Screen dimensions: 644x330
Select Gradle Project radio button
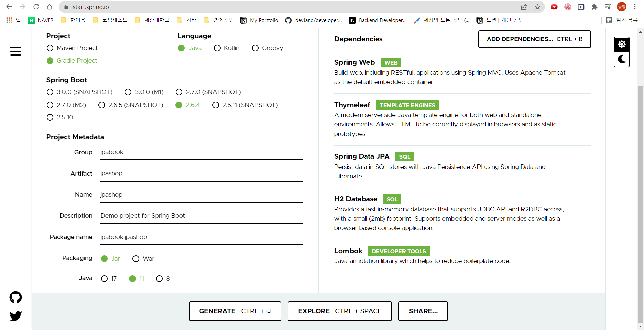pyautogui.click(x=72, y=61)
